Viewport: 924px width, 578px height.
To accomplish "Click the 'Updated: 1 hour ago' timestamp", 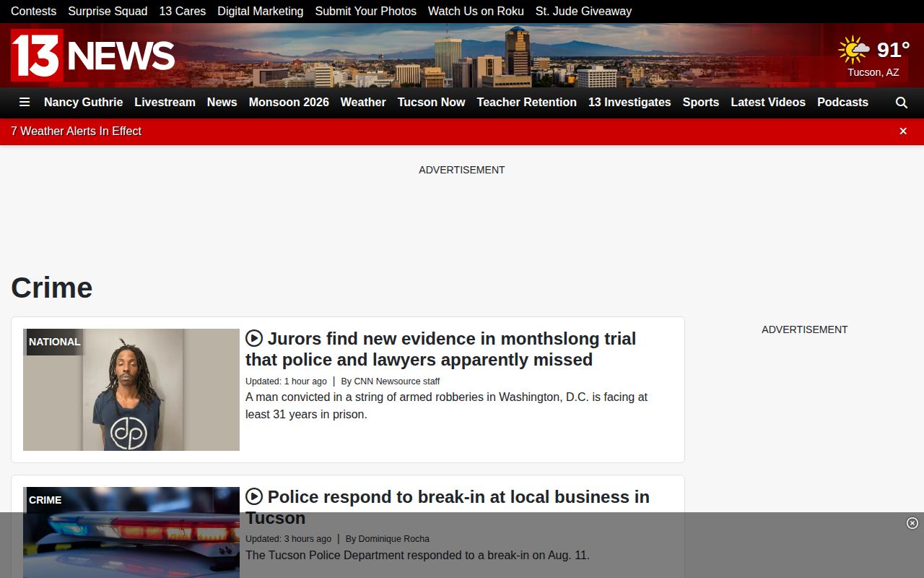I will [286, 381].
